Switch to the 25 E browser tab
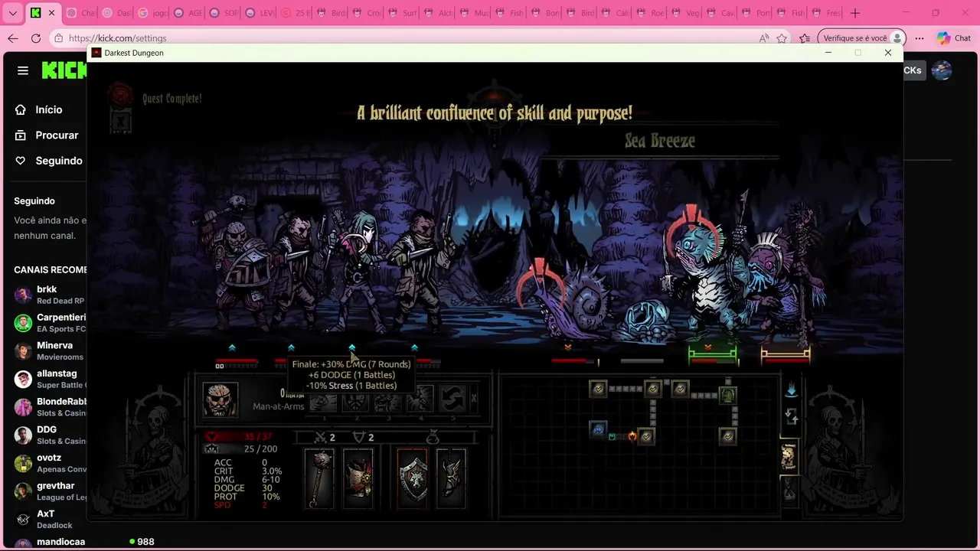This screenshot has height=551, width=980. tap(295, 13)
